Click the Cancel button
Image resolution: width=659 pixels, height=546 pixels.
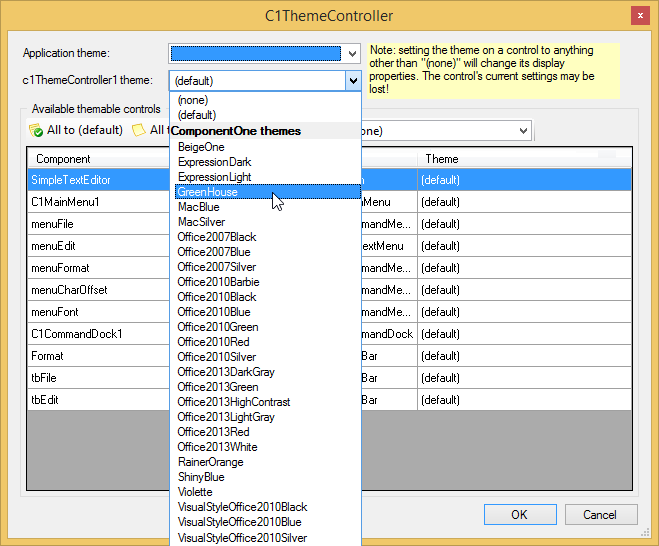599,514
